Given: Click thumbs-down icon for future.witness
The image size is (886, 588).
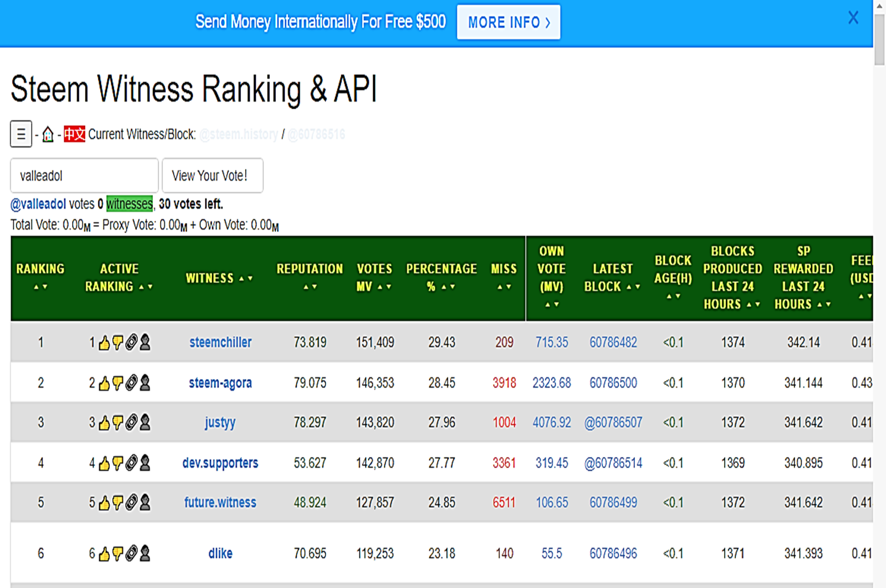Looking at the screenshot, I should click(x=118, y=503).
